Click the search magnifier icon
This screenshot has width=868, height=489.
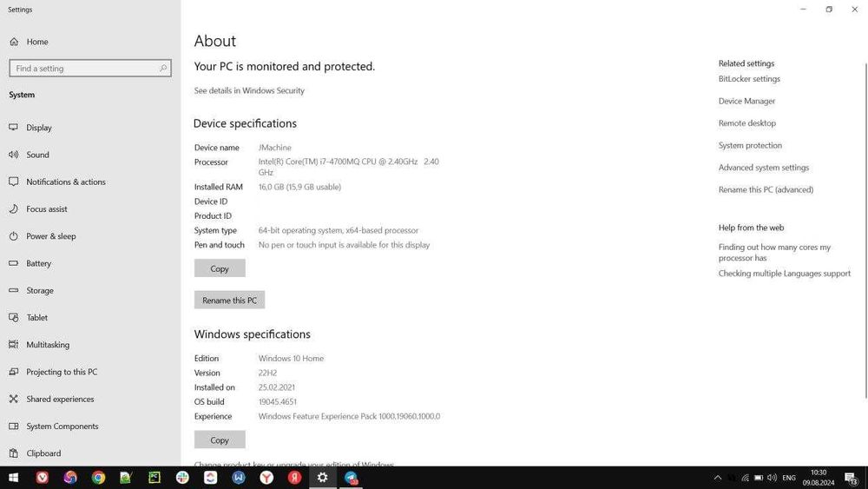[163, 68]
